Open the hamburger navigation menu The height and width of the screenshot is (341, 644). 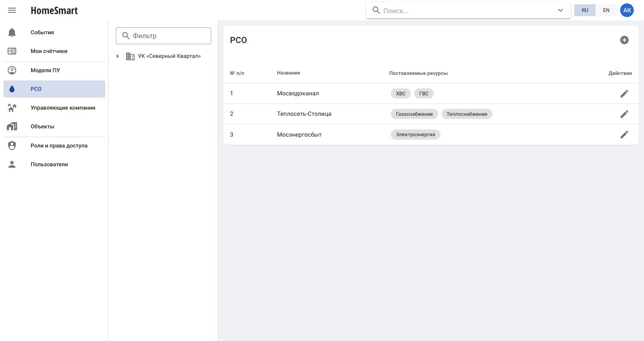click(x=12, y=10)
